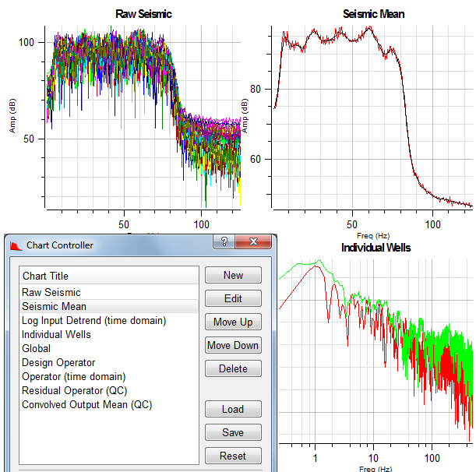Click the Load button

point(233,409)
